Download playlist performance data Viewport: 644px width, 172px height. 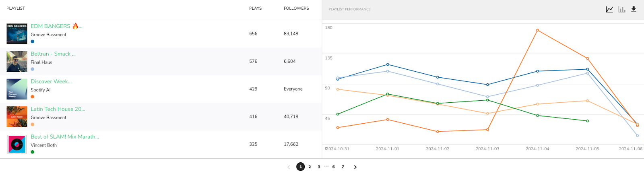point(634,9)
